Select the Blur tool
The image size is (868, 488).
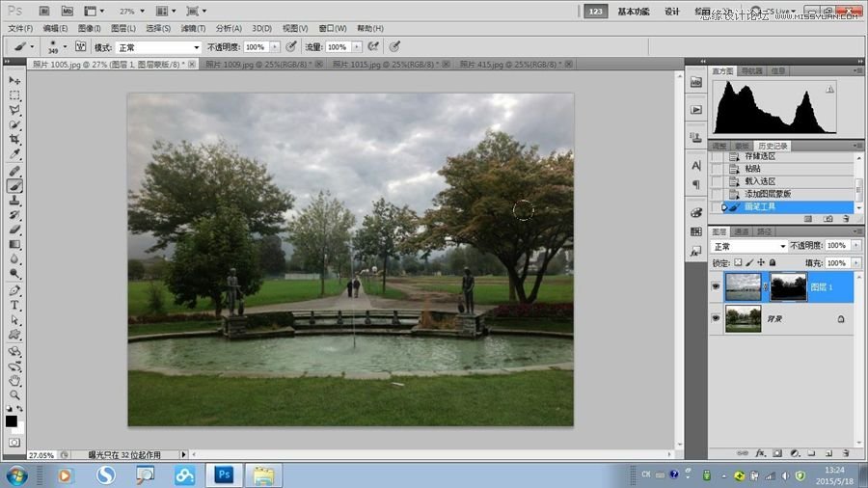click(x=14, y=258)
